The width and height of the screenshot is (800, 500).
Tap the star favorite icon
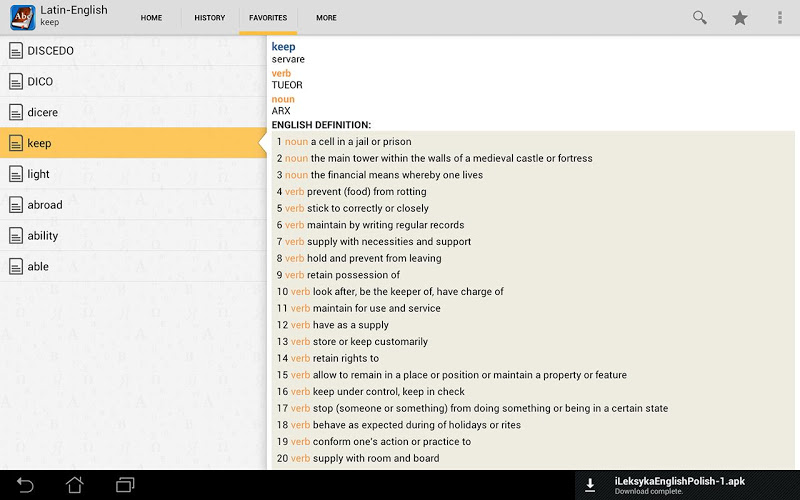click(740, 18)
